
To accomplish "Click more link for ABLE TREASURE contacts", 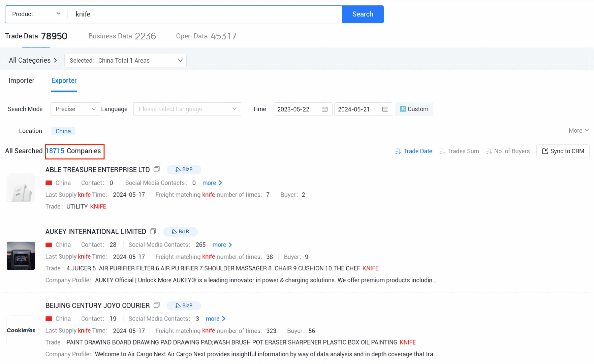I will [x=212, y=183].
